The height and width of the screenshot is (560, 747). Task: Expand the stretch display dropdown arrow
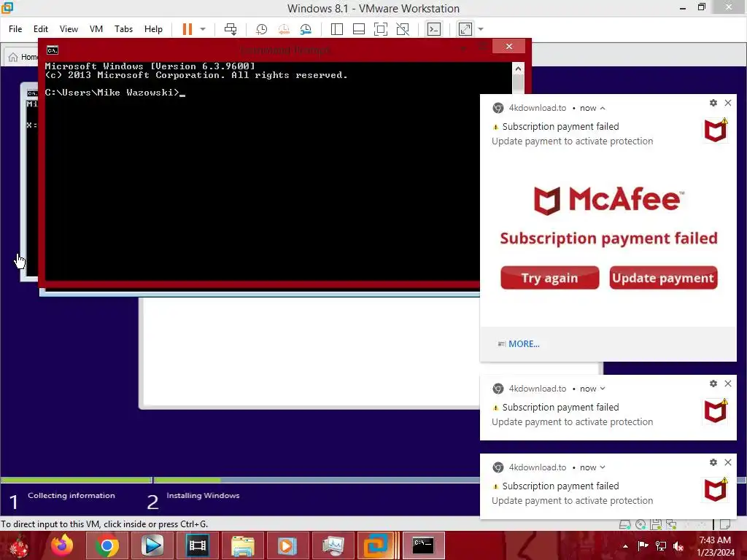point(481,29)
